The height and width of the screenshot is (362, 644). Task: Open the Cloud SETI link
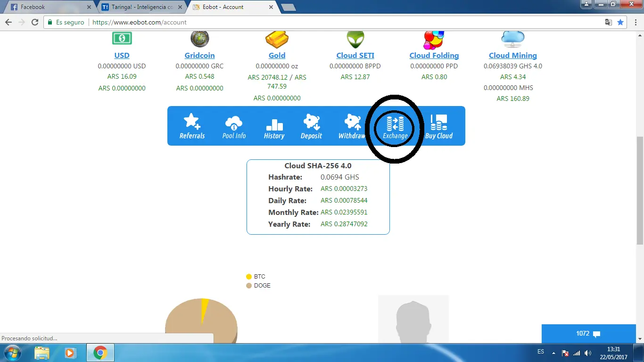click(x=355, y=55)
